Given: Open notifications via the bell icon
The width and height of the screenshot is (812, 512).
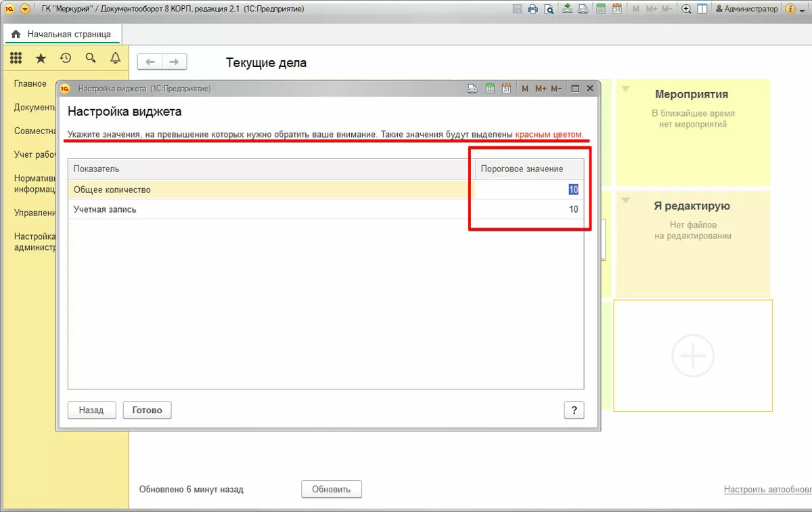Looking at the screenshot, I should tap(115, 58).
